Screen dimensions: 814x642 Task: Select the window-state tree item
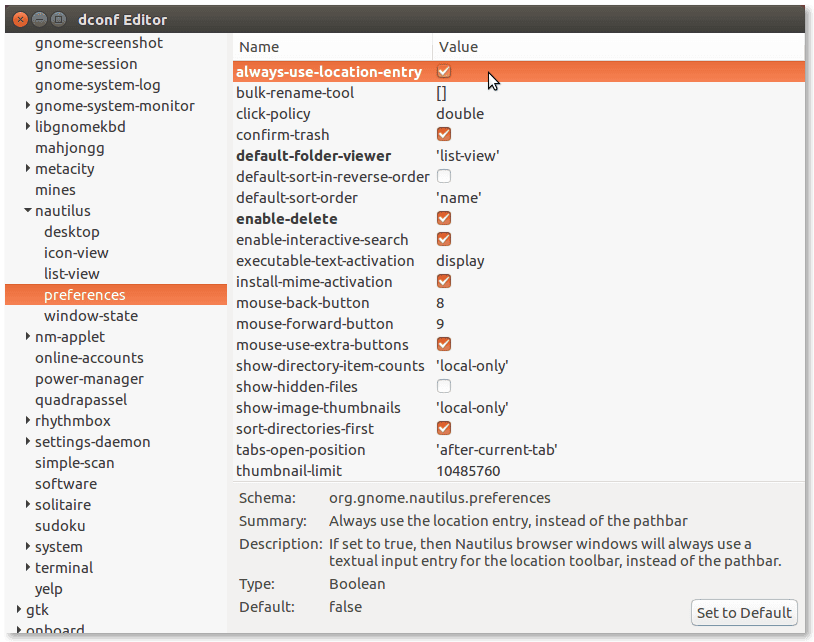click(91, 316)
